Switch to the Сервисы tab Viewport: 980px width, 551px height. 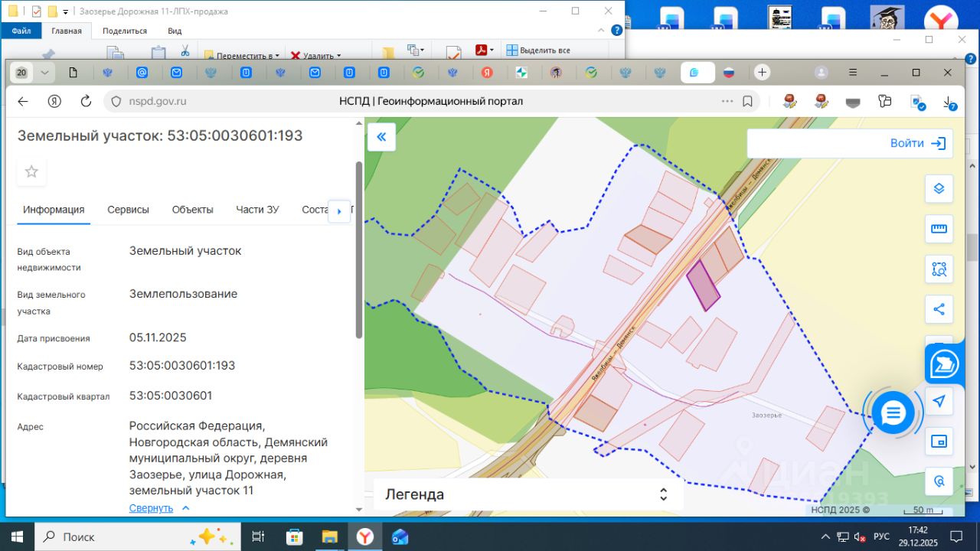[128, 210]
